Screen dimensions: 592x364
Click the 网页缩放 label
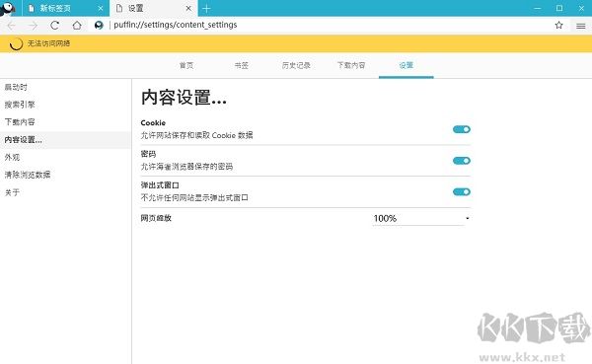[156, 218]
